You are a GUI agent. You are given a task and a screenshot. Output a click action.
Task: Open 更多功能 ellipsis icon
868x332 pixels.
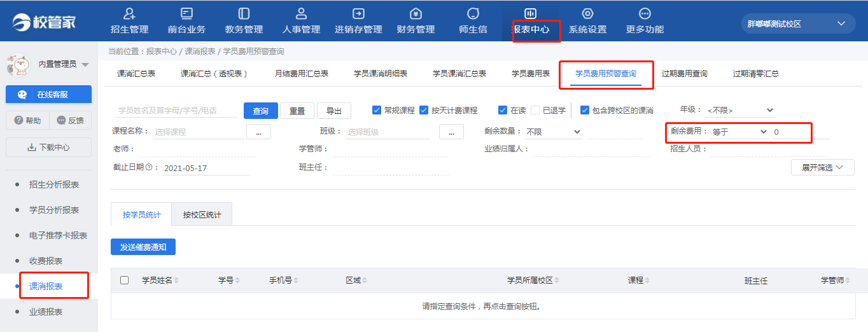point(645,13)
